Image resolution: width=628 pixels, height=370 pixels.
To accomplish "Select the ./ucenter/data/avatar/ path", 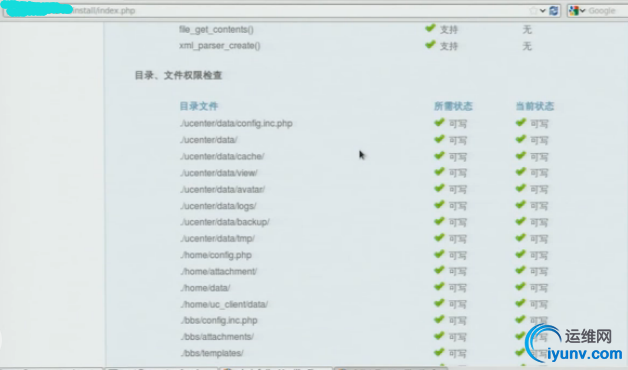I will (x=222, y=189).
